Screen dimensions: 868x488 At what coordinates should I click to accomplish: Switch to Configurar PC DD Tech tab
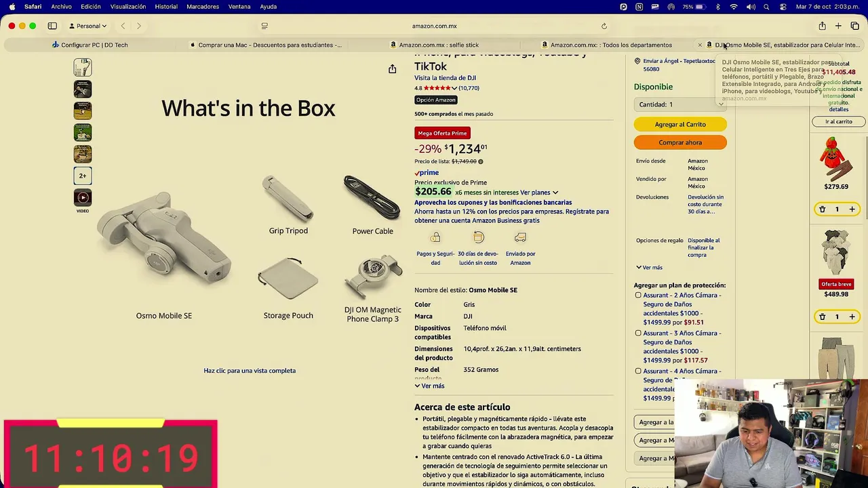pos(90,45)
